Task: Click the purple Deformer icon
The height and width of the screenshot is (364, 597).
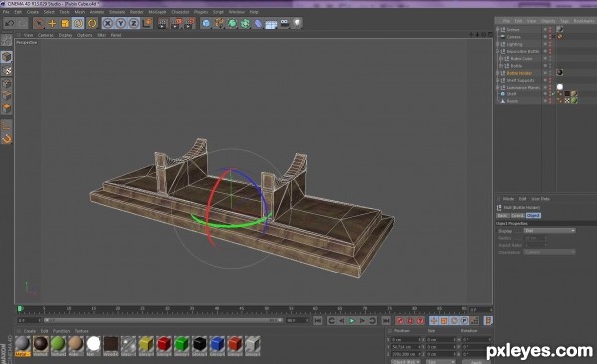Action: (x=258, y=23)
